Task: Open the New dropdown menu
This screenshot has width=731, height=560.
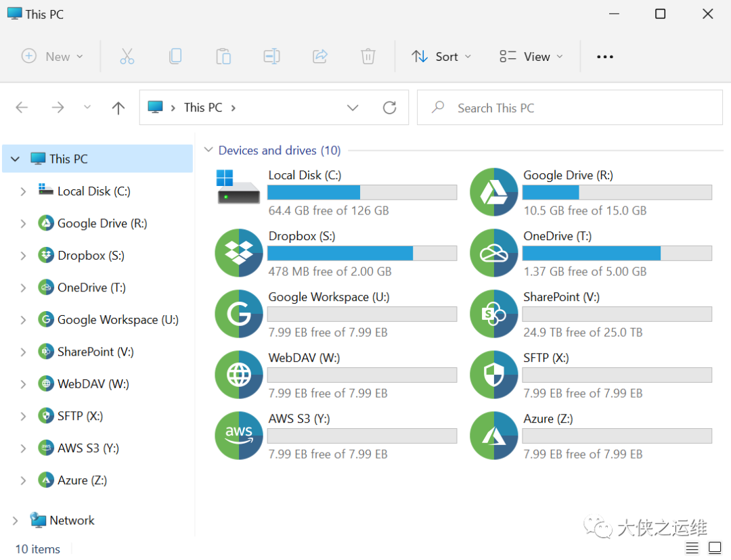Action: coord(53,56)
